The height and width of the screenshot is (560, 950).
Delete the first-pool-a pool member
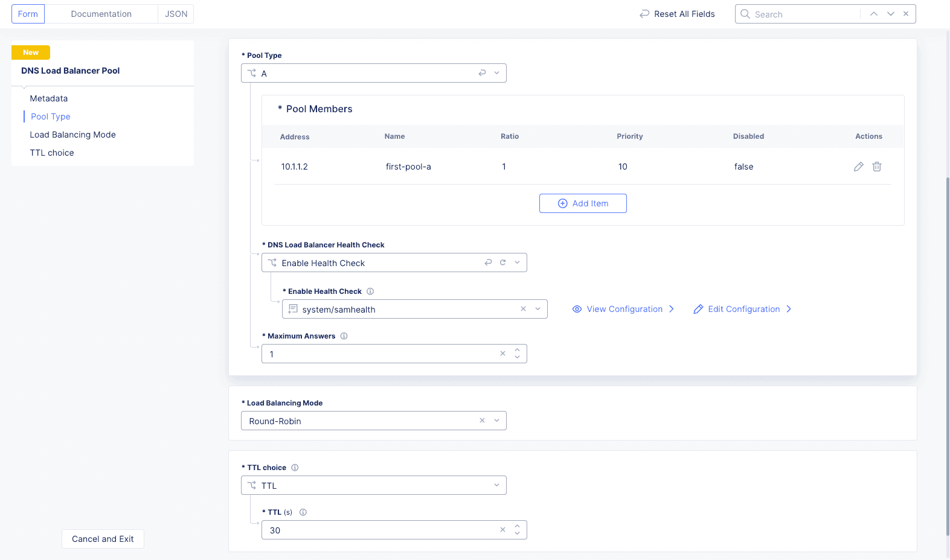pyautogui.click(x=876, y=167)
